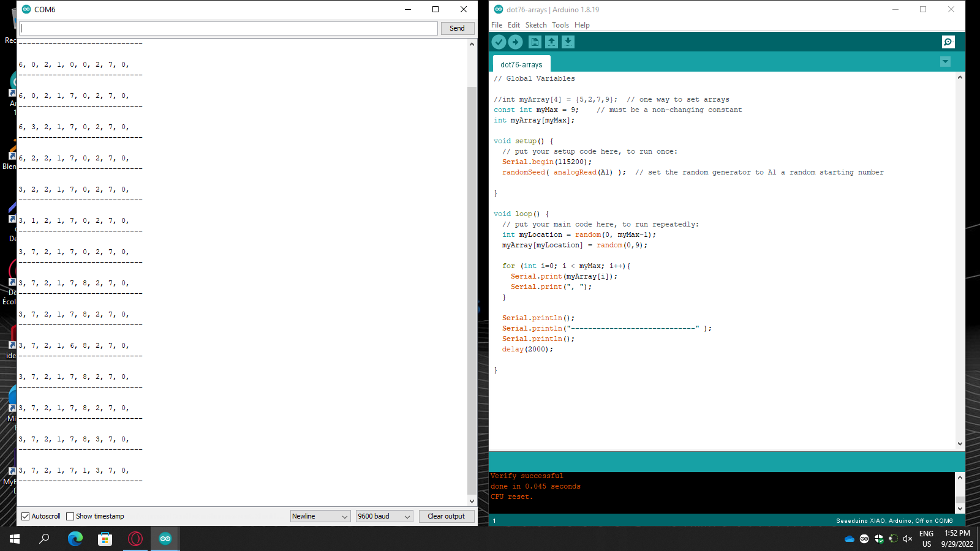
Task: Open Windows Security shield tray icon
Action: click(x=879, y=539)
